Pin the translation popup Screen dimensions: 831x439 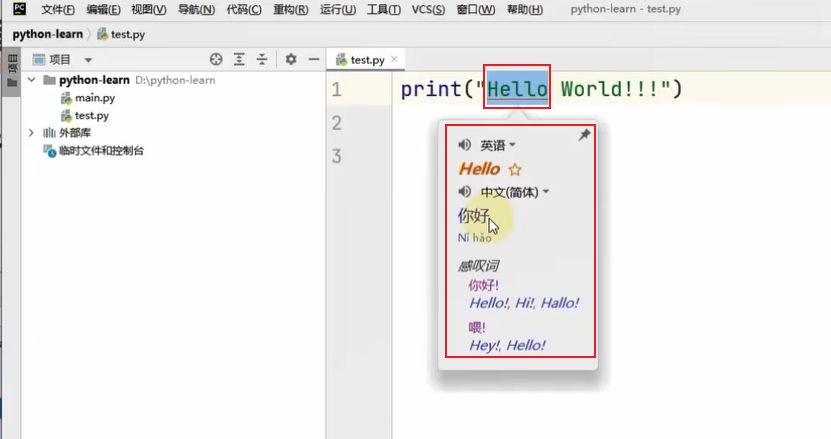[x=585, y=135]
